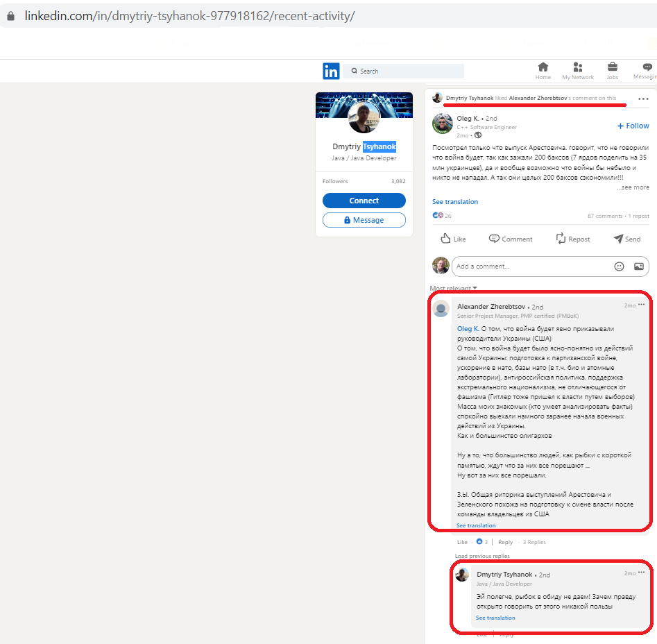
Task: Click the Connect button
Action: pos(364,201)
